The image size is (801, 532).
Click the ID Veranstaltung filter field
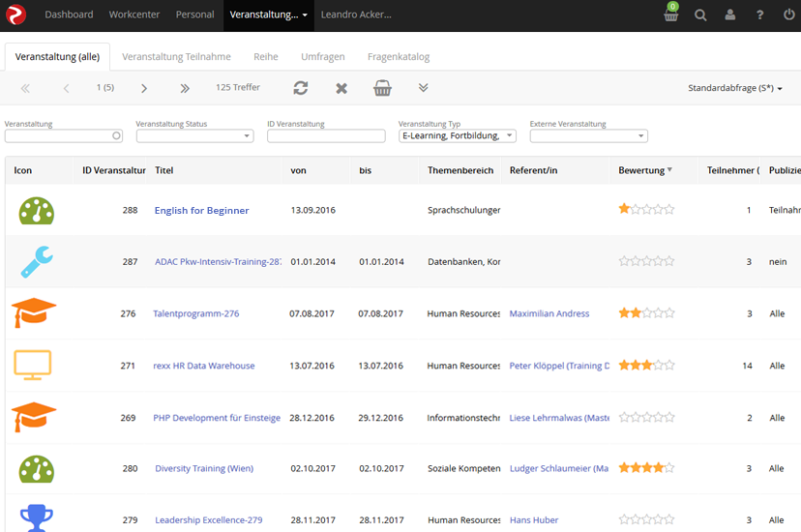pos(326,136)
